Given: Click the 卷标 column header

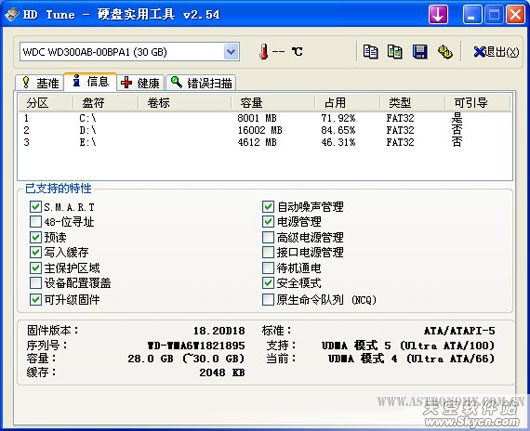Looking at the screenshot, I should pos(185,102).
